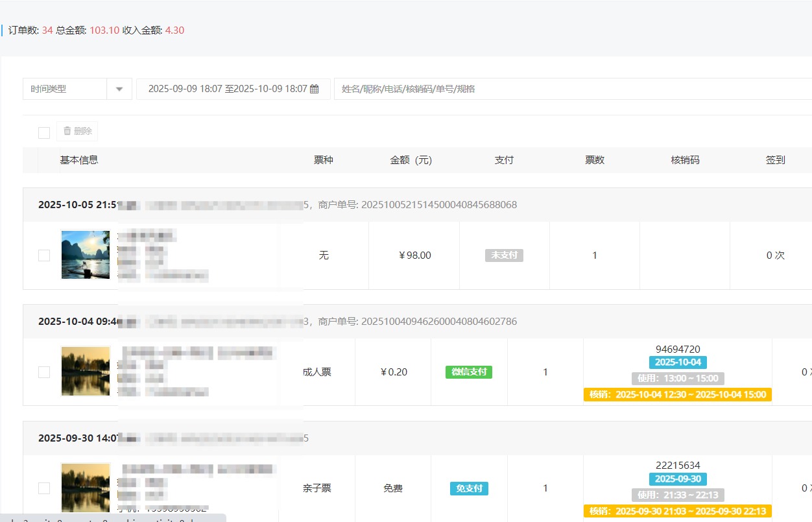Click the 删除 trash button

point(77,131)
